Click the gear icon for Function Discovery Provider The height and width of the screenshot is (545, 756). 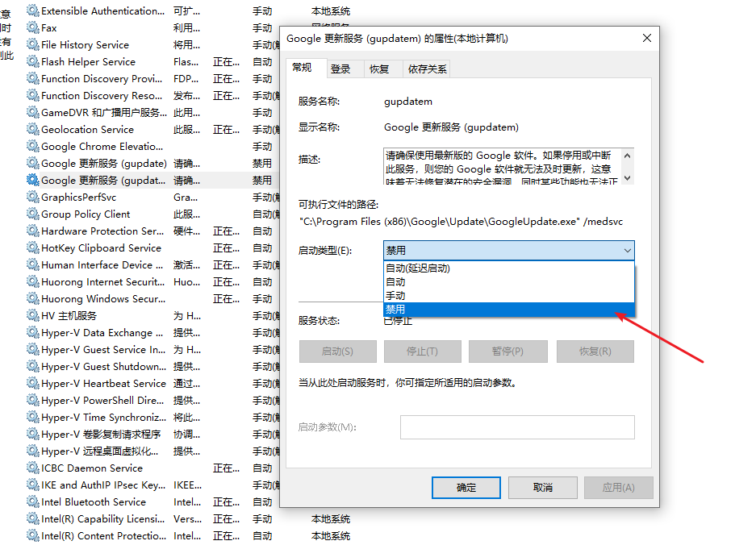(x=33, y=78)
